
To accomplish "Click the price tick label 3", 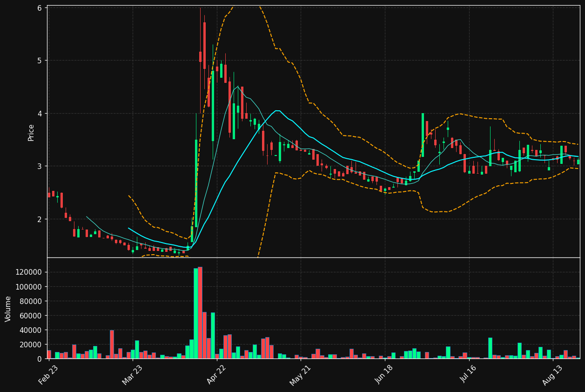I will click(40, 166).
